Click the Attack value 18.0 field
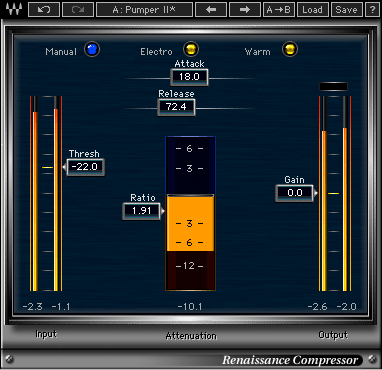The image size is (382, 370). point(189,77)
